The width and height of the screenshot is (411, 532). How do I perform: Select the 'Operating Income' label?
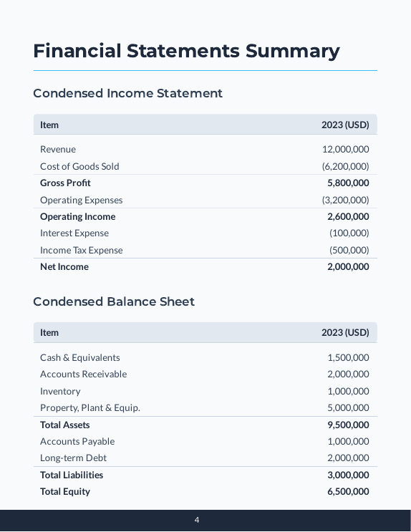pos(78,216)
